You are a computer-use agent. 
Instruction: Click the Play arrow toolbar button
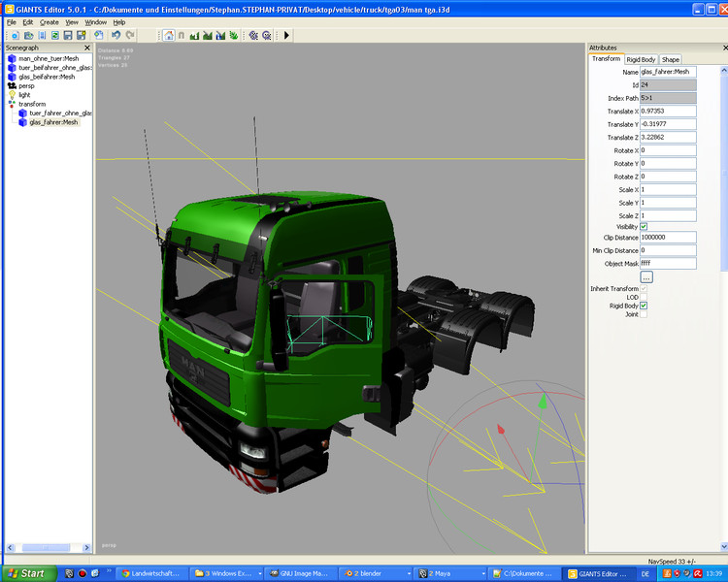click(286, 35)
